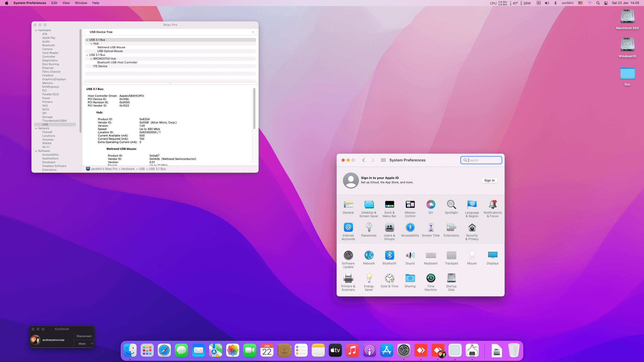Select ITE Device in USB tree
The image size is (644, 362).
[100, 66]
